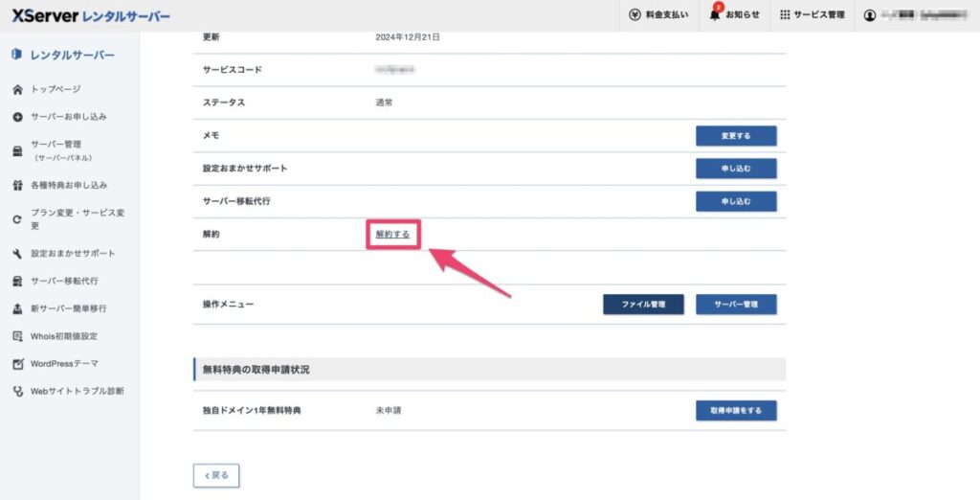Click the blurred サービスコード value
This screenshot has height=500, width=980.
click(x=395, y=70)
